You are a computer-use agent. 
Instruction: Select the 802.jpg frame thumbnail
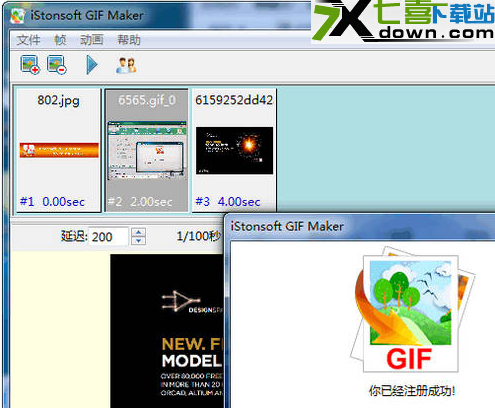click(x=59, y=150)
